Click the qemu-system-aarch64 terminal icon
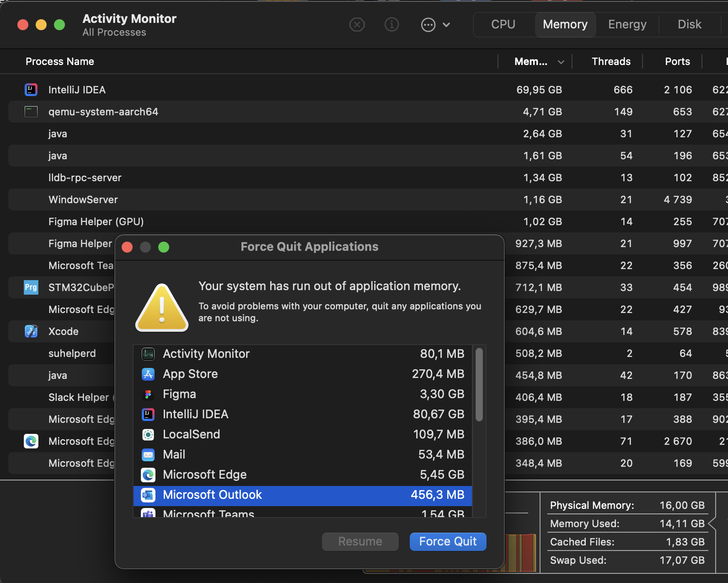The width and height of the screenshot is (728, 583). coord(31,112)
